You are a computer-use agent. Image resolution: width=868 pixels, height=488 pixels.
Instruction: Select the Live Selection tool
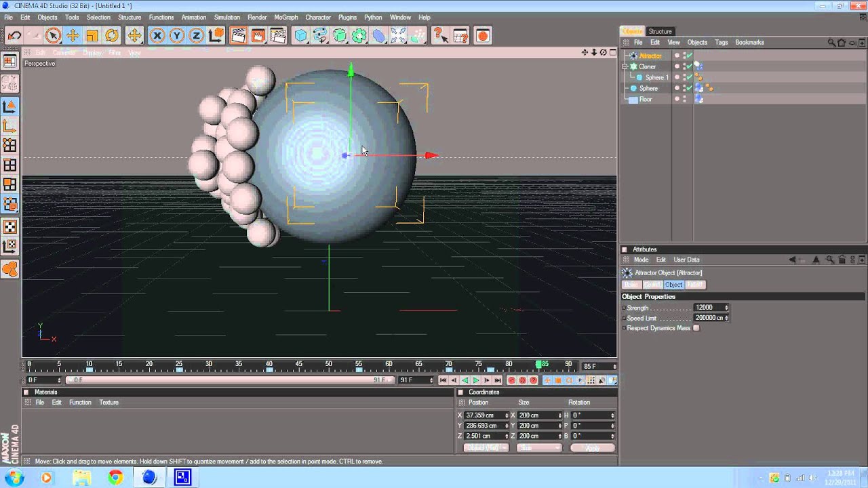coord(53,35)
